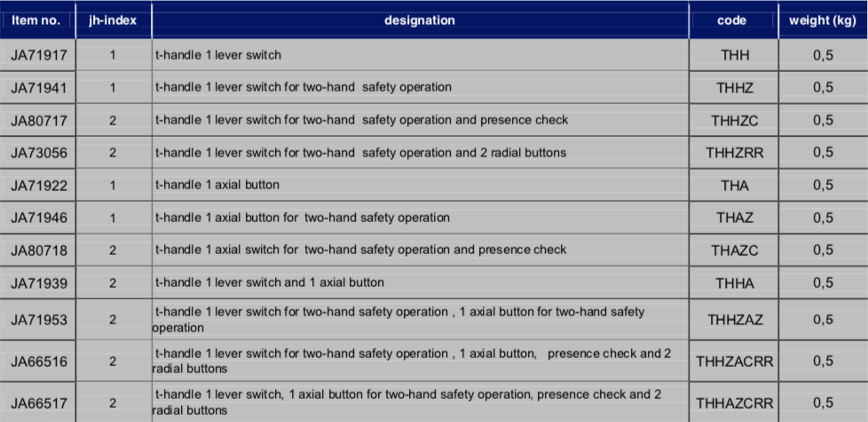Click the 'Item no.' column header
Image resolution: width=868 pixels, height=422 pixels.
click(37, 20)
